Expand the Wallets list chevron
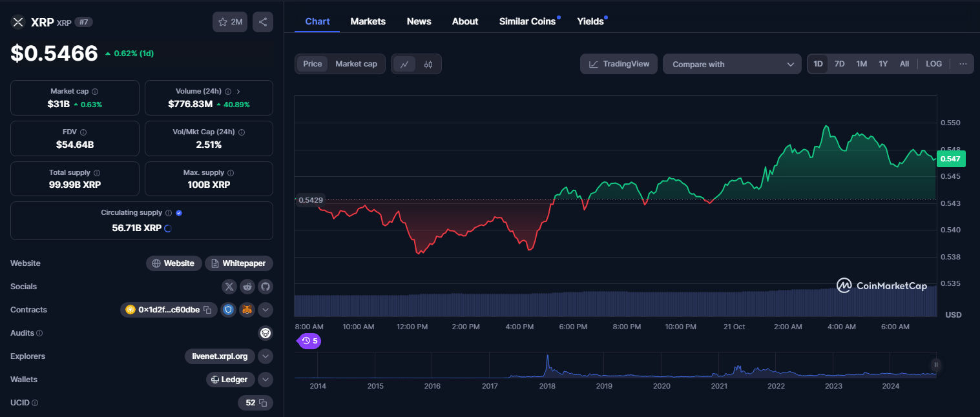This screenshot has height=417, width=980. [x=266, y=380]
